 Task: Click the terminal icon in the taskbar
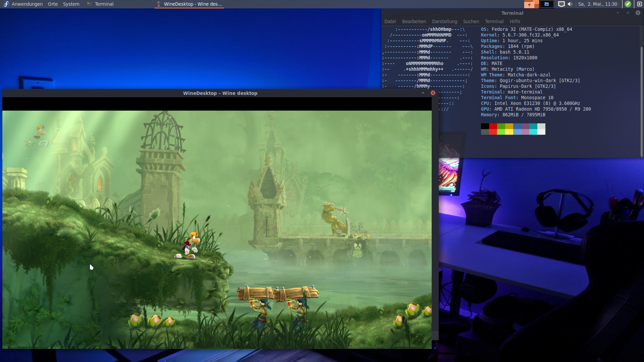(x=89, y=4)
